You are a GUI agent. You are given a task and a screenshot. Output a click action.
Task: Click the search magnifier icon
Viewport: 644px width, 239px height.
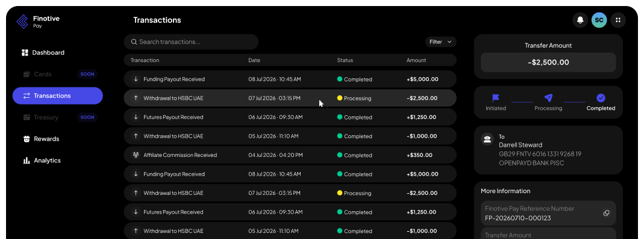134,42
